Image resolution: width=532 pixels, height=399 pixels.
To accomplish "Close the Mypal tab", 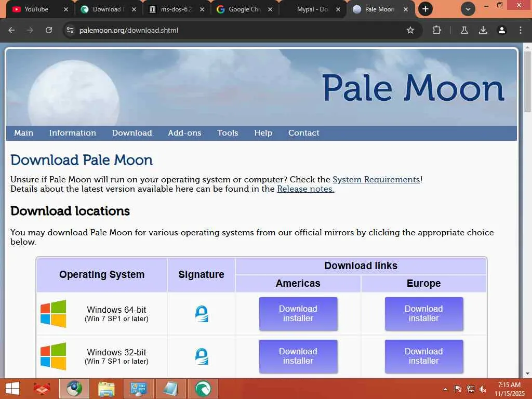I will tap(338, 9).
